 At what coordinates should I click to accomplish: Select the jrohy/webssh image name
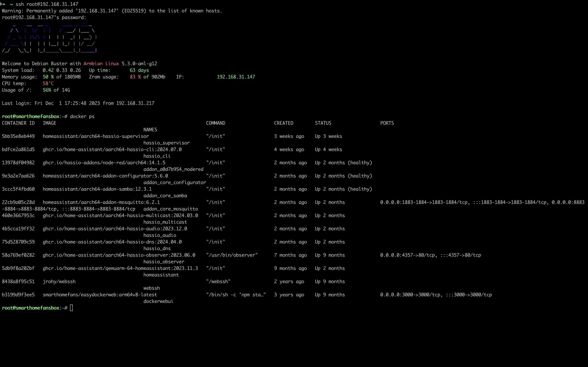pos(59,281)
